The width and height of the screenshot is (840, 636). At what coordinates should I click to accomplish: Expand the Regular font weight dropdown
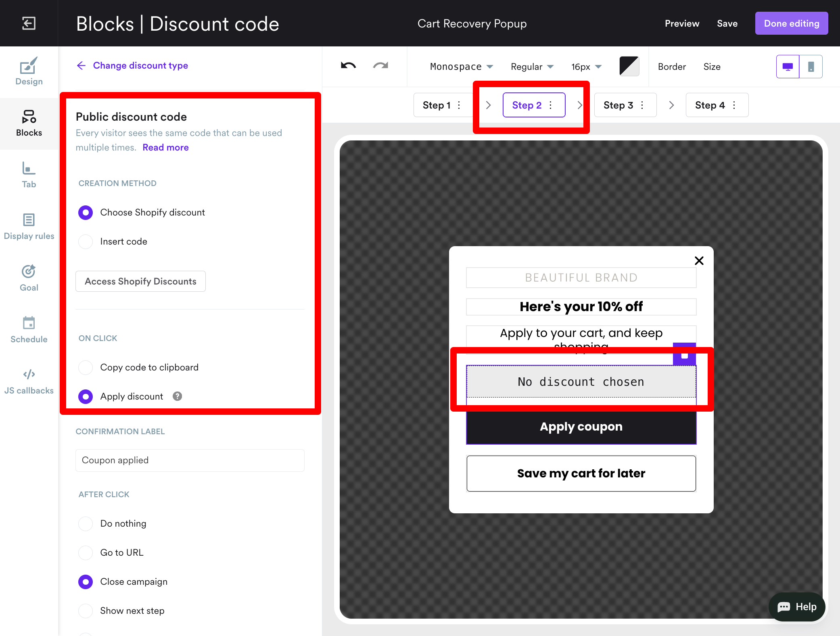[532, 67]
